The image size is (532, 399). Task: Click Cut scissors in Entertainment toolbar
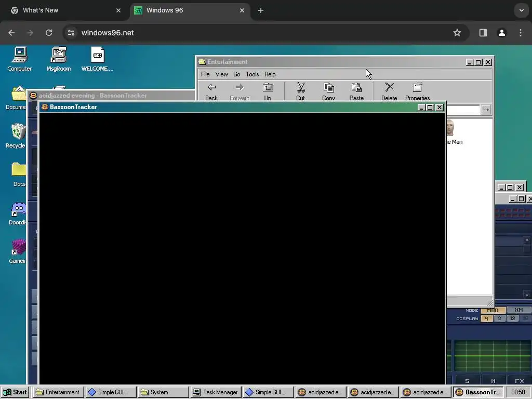tap(300, 91)
